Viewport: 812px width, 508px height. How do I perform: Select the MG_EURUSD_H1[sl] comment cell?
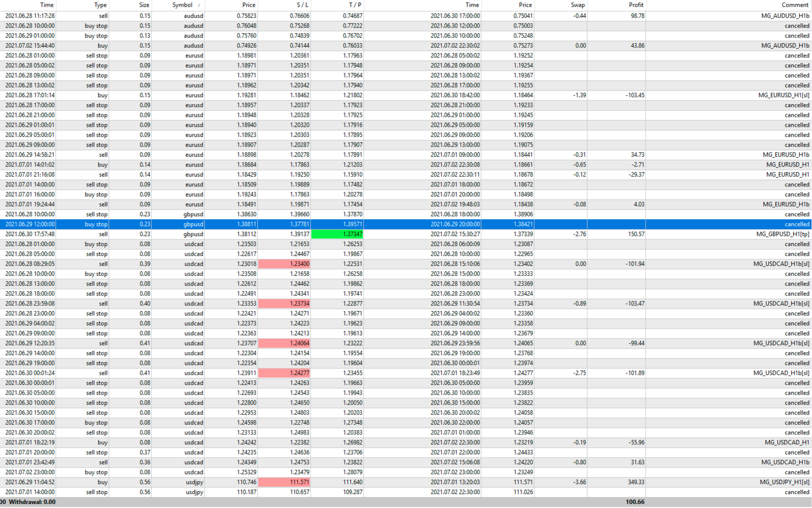(x=783, y=95)
